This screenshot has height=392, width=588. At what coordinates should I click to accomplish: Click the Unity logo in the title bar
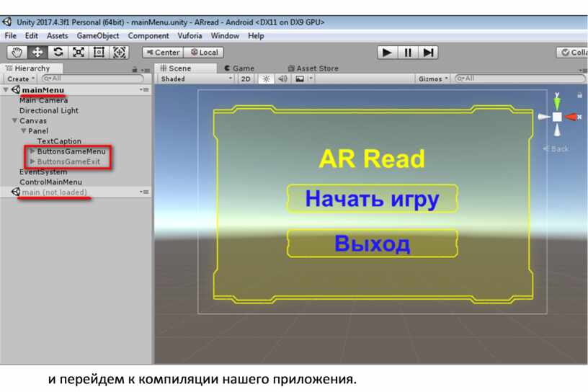pyautogui.click(x=7, y=22)
